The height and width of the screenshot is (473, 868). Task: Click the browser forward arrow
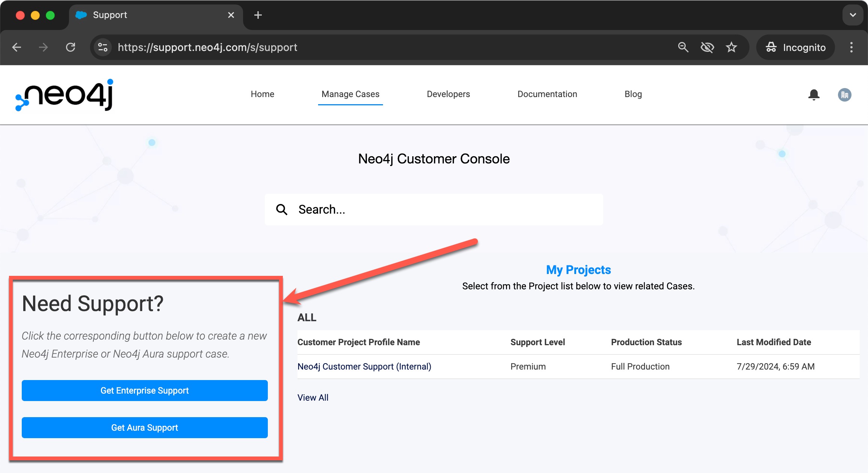coord(44,47)
